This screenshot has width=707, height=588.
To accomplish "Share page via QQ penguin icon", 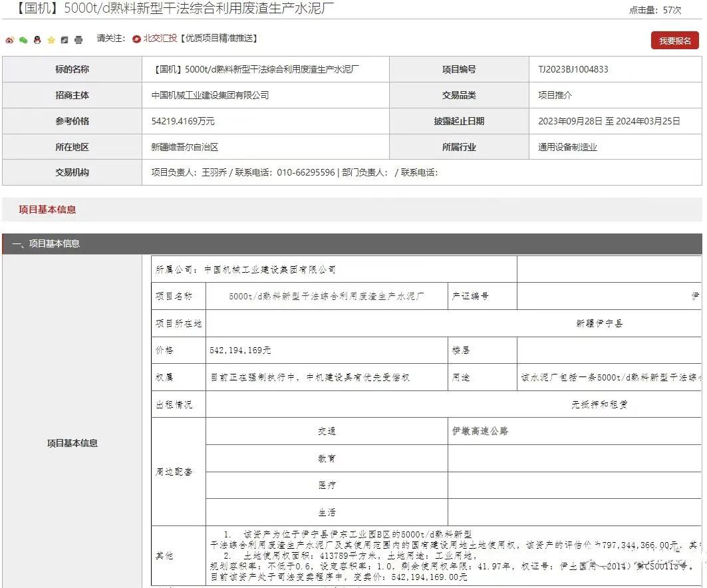I will click(37, 40).
